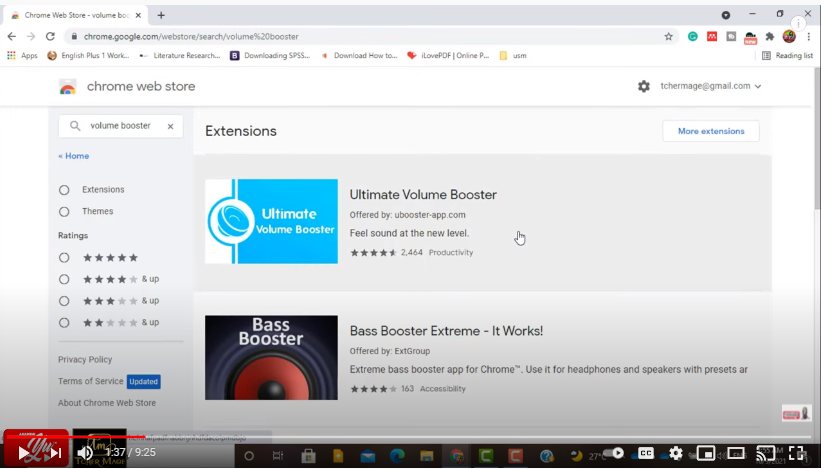
Task: Open the Bass Booster thumbnail image
Action: point(271,358)
